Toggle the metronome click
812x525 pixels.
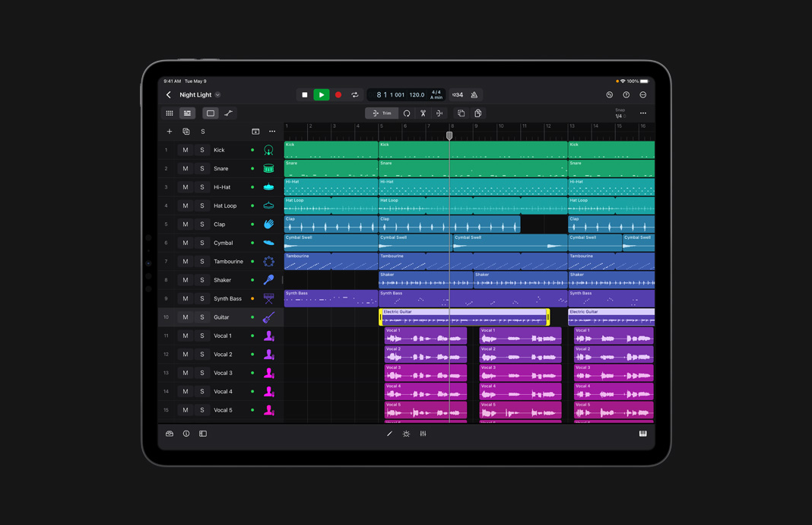coord(474,95)
